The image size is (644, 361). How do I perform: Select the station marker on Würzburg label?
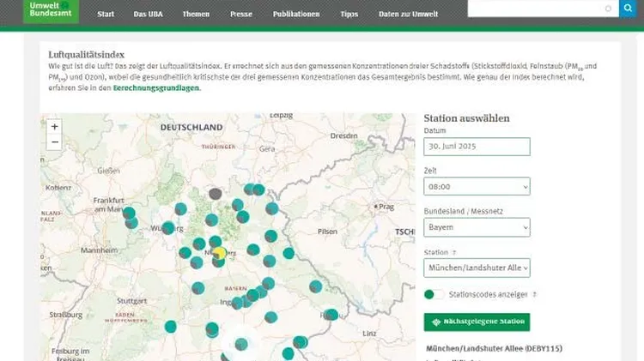coord(168,228)
